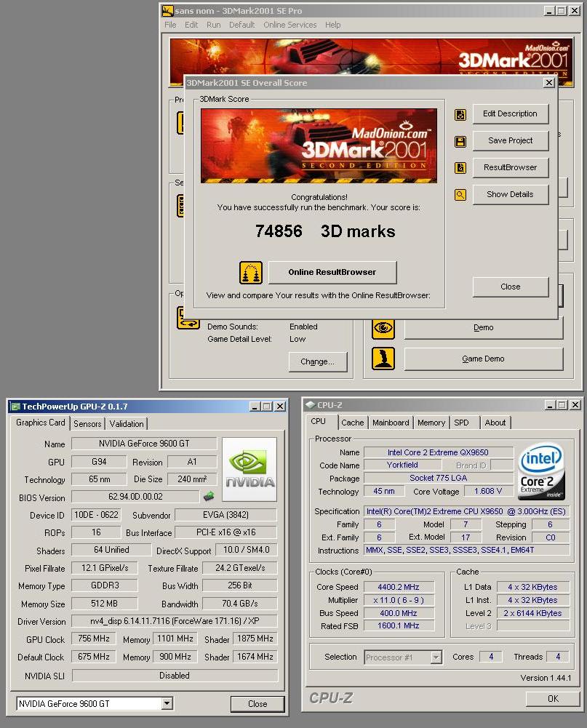Switch to the Validation tab in GPU-Z

pyautogui.click(x=127, y=423)
